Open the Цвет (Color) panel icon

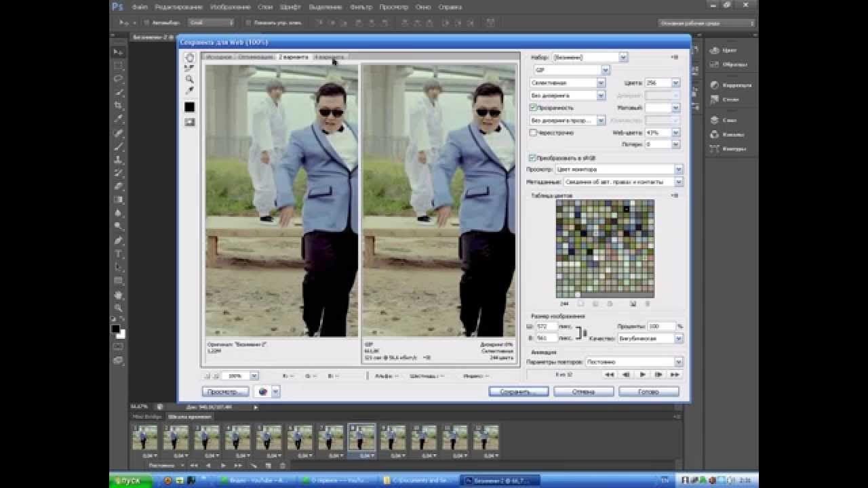pos(715,50)
